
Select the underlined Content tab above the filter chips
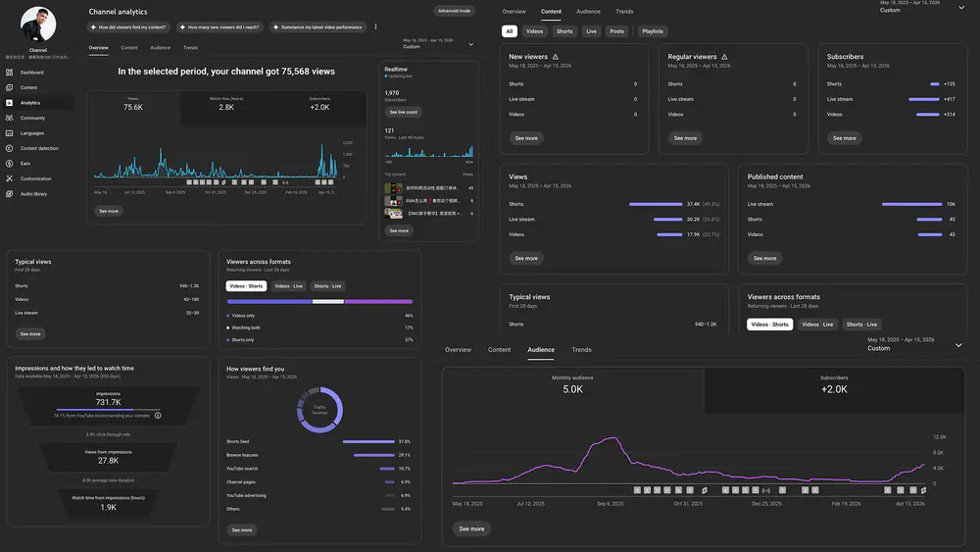pos(551,11)
